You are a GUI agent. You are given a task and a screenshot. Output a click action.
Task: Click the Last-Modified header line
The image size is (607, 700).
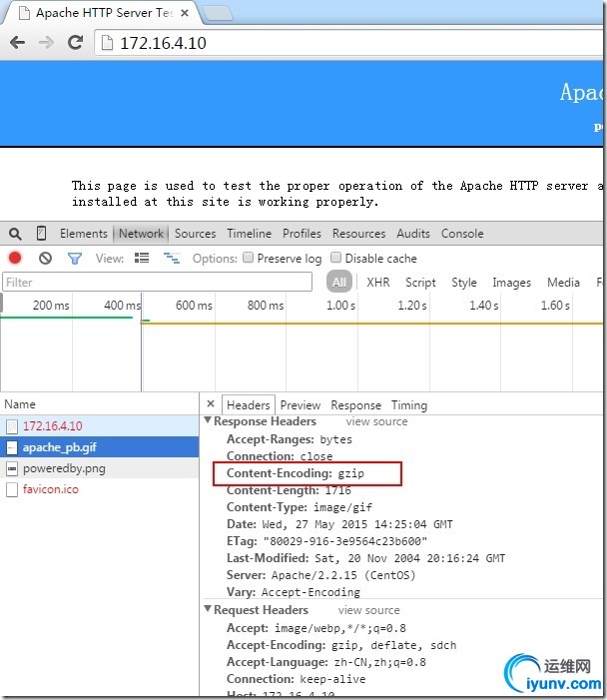point(366,558)
